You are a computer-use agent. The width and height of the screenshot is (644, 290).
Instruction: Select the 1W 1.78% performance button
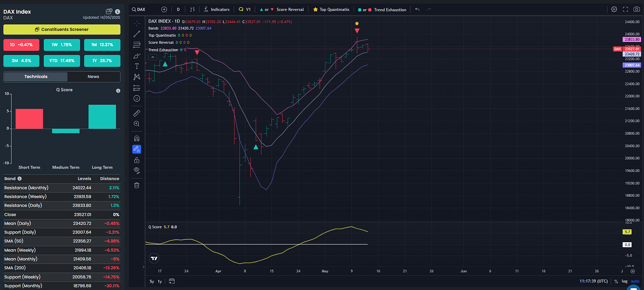(62, 45)
